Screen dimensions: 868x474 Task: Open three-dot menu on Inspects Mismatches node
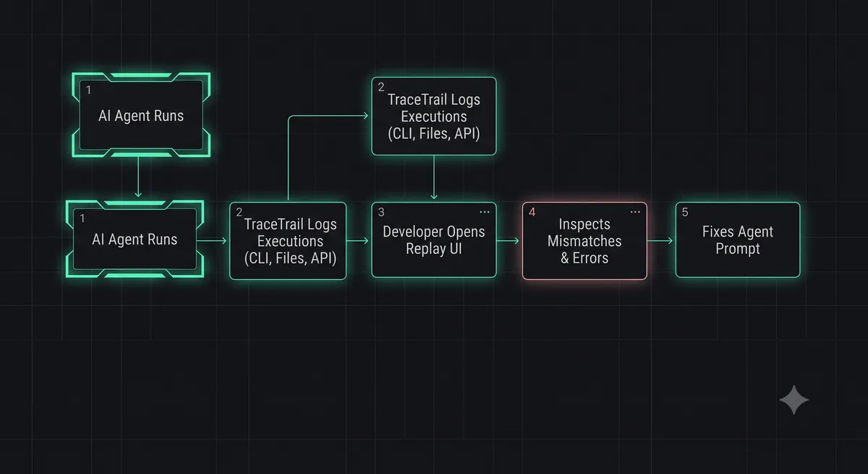[x=635, y=212]
